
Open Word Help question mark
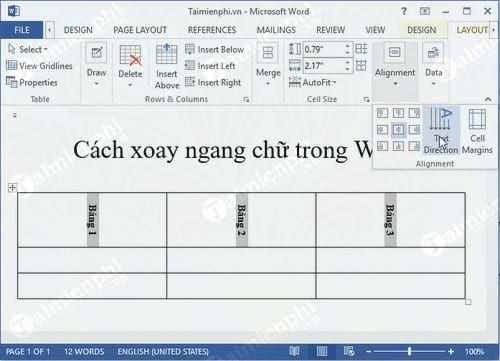click(404, 11)
